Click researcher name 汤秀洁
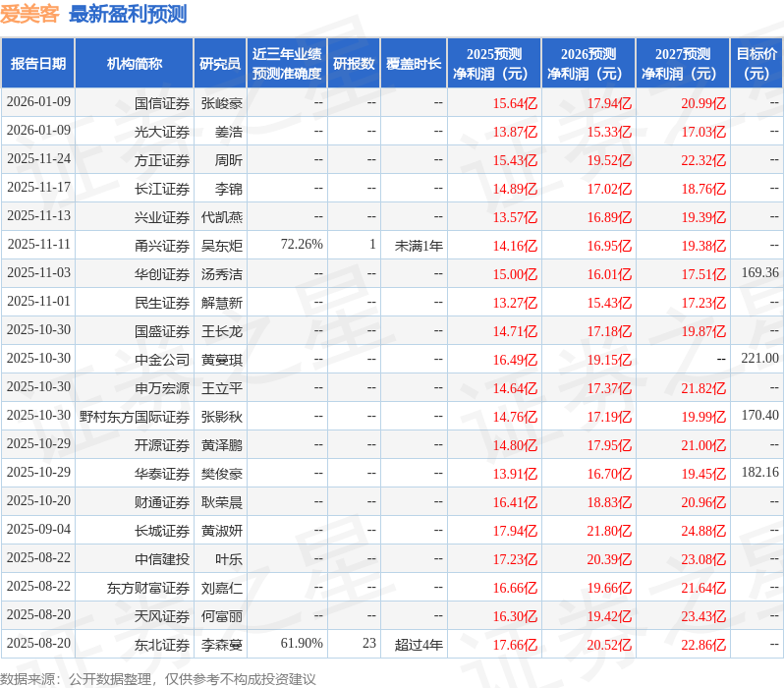The height and width of the screenshot is (688, 784). [222, 274]
